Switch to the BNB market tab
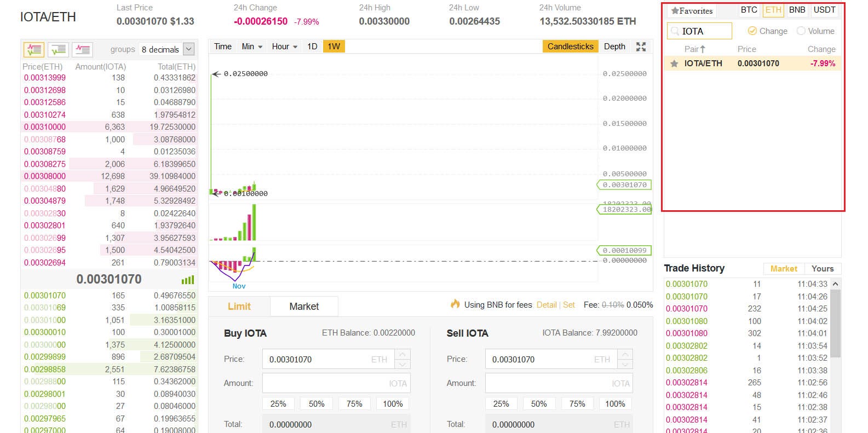The image size is (868, 433). [797, 10]
